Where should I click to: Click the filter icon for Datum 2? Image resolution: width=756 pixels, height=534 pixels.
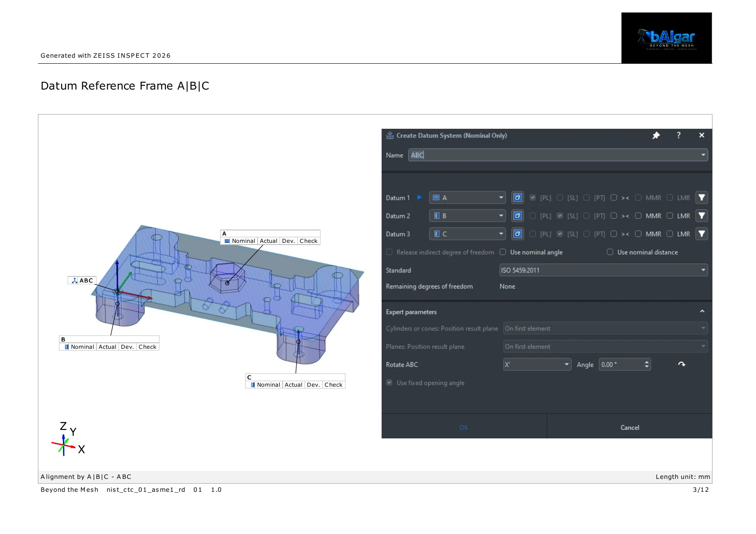[702, 216]
